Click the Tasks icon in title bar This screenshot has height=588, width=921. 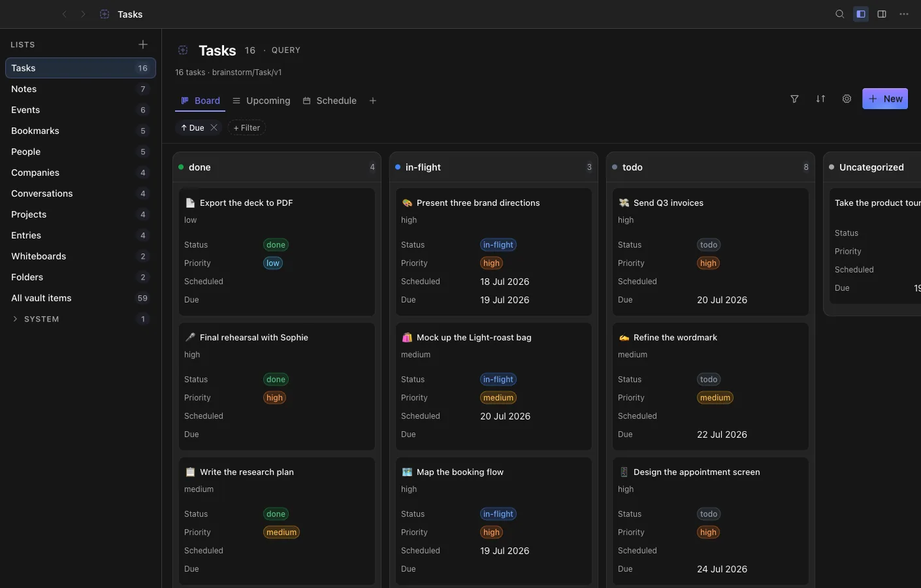coord(105,14)
